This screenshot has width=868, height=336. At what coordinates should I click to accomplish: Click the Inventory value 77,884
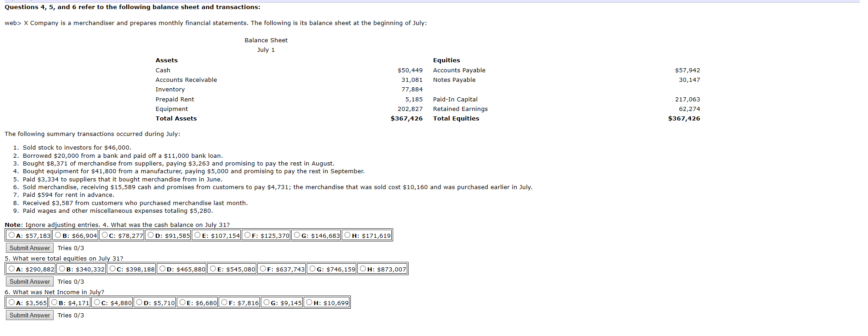[412, 90]
